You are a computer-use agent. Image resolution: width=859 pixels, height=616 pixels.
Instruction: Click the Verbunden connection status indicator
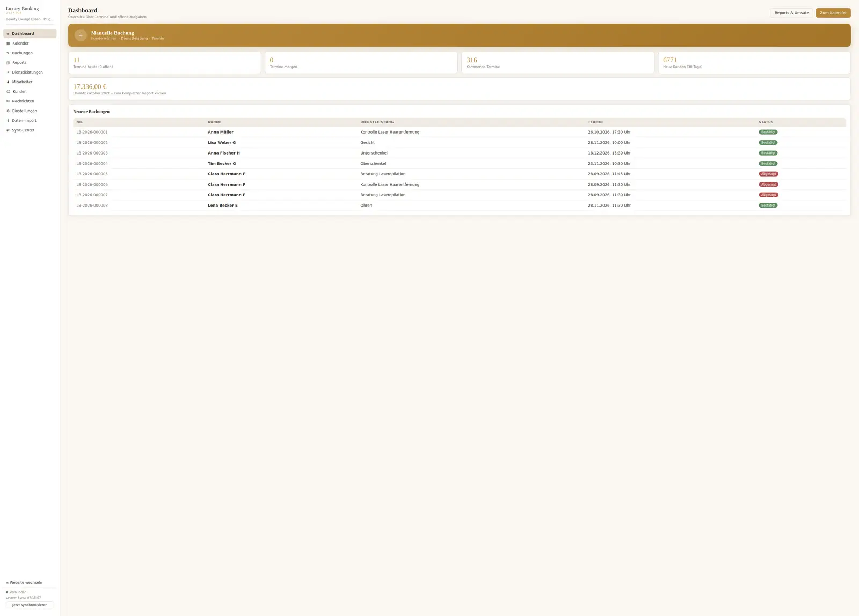click(16, 592)
